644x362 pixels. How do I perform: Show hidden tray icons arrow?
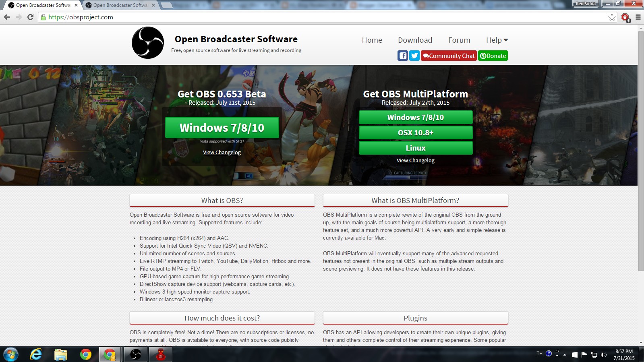pyautogui.click(x=565, y=355)
